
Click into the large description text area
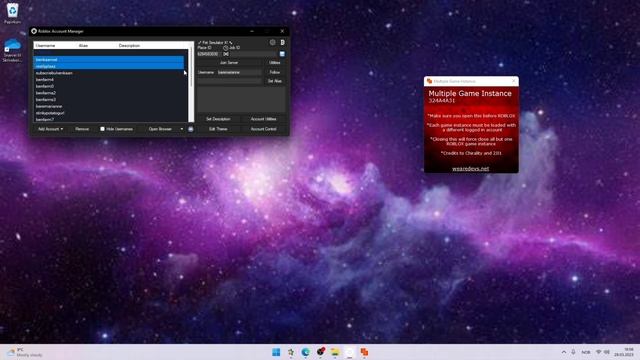[241, 99]
